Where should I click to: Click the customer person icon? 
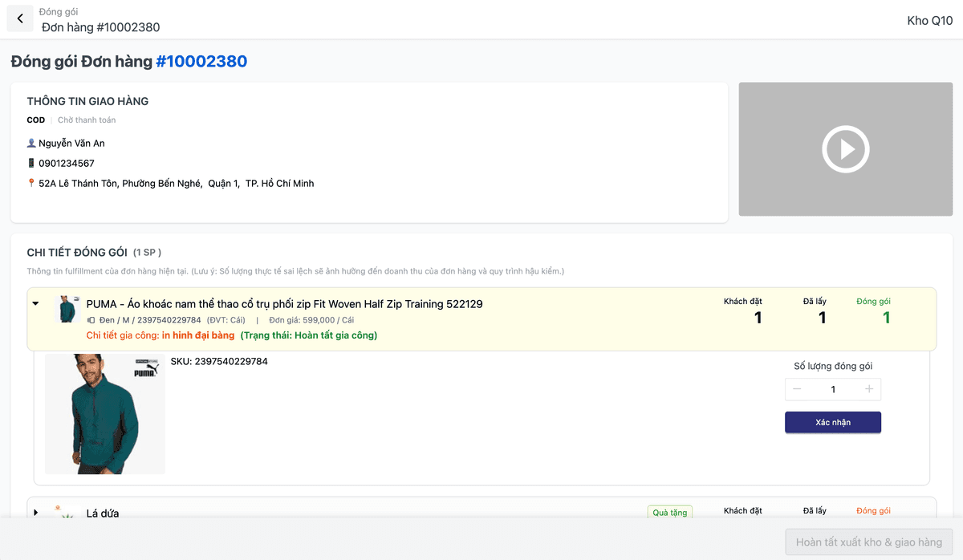tap(31, 144)
